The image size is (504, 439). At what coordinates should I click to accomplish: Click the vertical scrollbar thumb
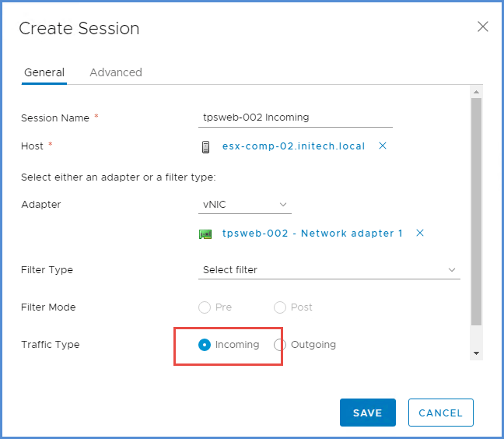click(x=476, y=210)
